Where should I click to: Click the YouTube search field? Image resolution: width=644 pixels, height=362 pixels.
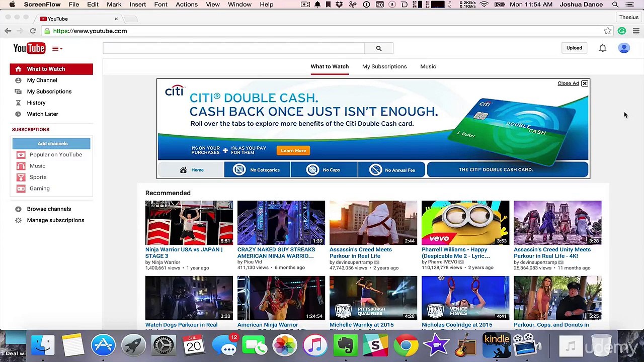click(x=233, y=48)
